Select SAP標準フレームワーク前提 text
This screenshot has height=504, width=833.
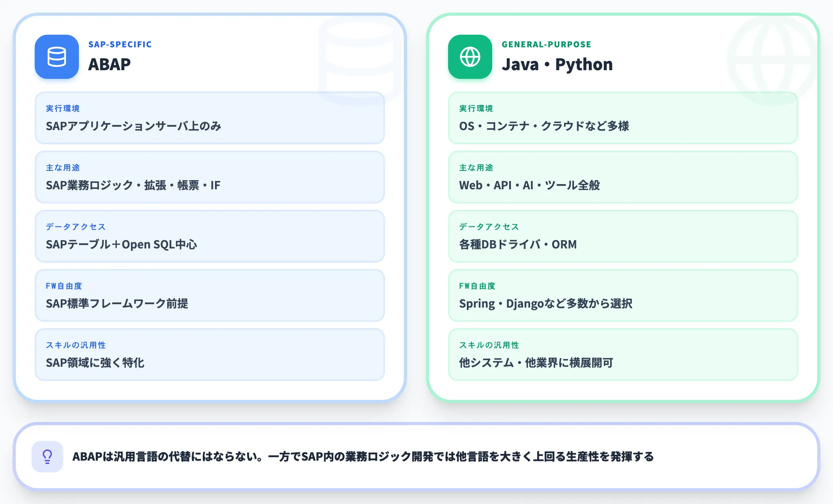(117, 304)
